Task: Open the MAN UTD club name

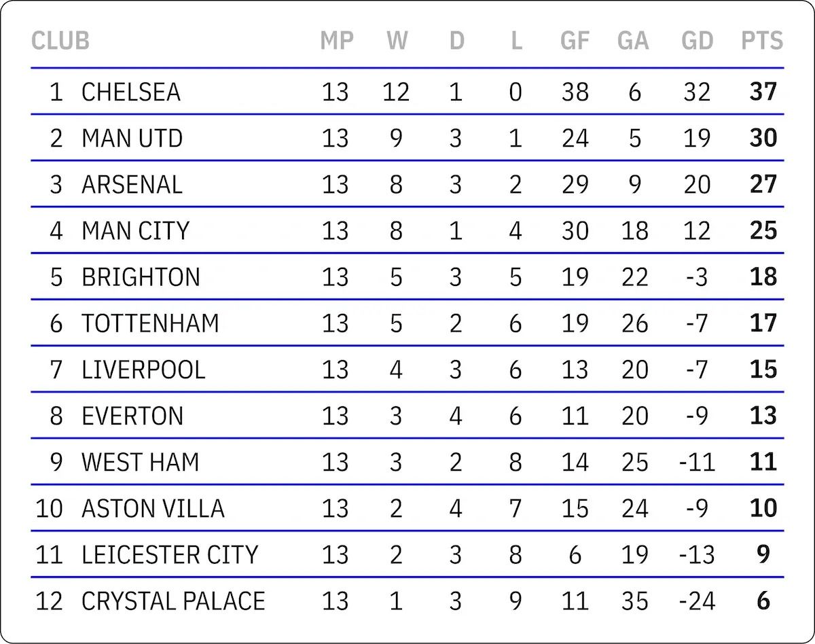Action: [132, 138]
